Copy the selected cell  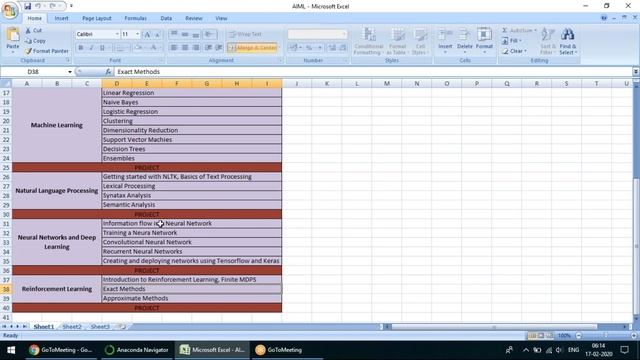pos(36,41)
